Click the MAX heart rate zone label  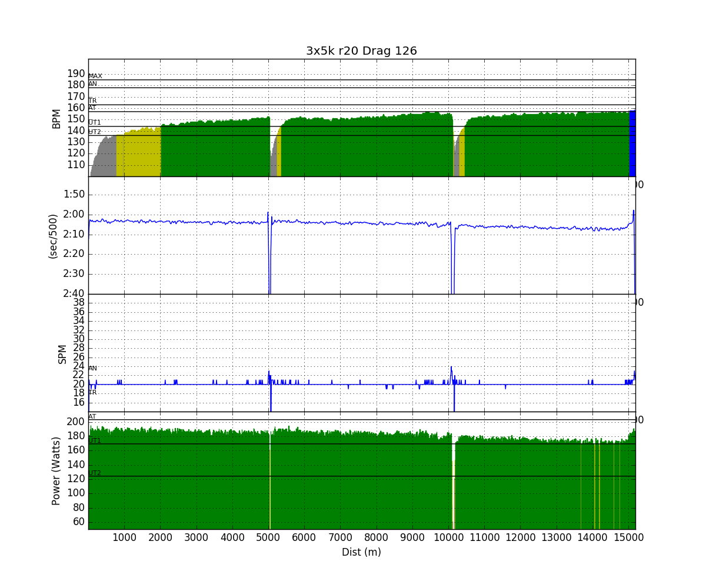pyautogui.click(x=95, y=76)
